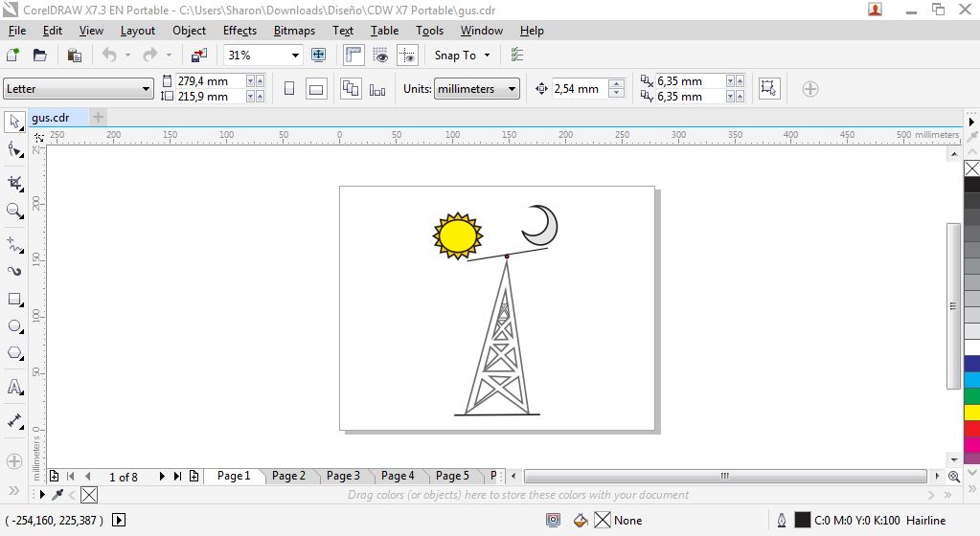Set Portrait page orientation

[289, 89]
